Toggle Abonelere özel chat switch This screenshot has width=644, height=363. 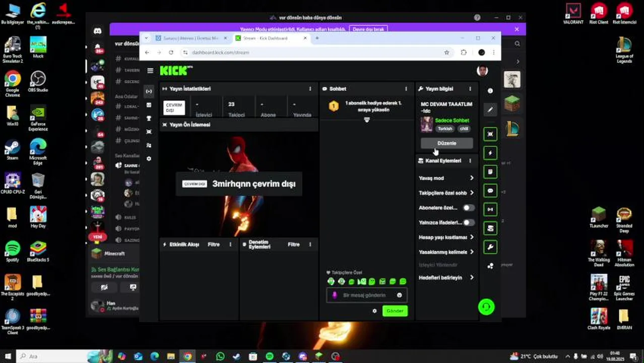click(469, 208)
